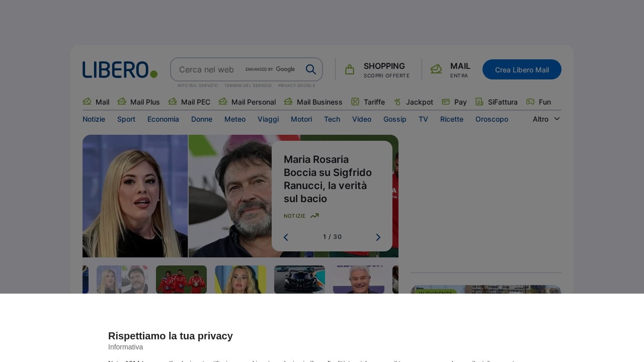This screenshot has width=644, height=362.
Task: Click the Libero logo
Action: tap(120, 69)
